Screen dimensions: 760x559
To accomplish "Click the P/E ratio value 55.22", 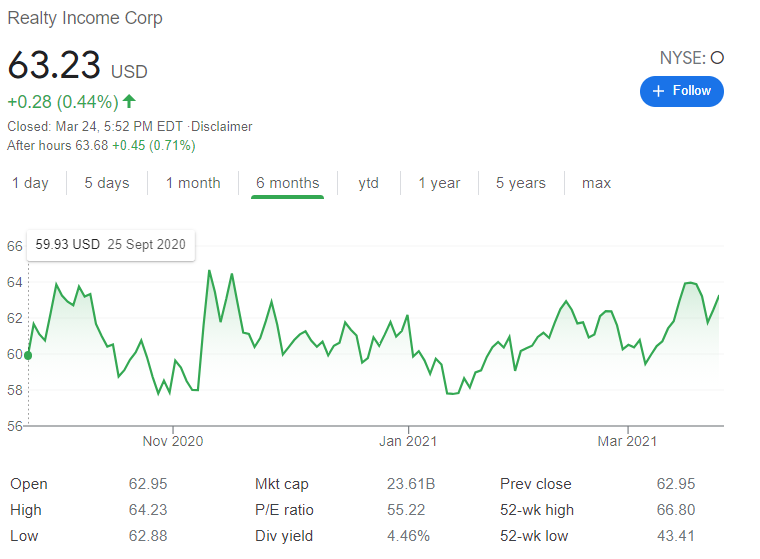I will point(406,510).
